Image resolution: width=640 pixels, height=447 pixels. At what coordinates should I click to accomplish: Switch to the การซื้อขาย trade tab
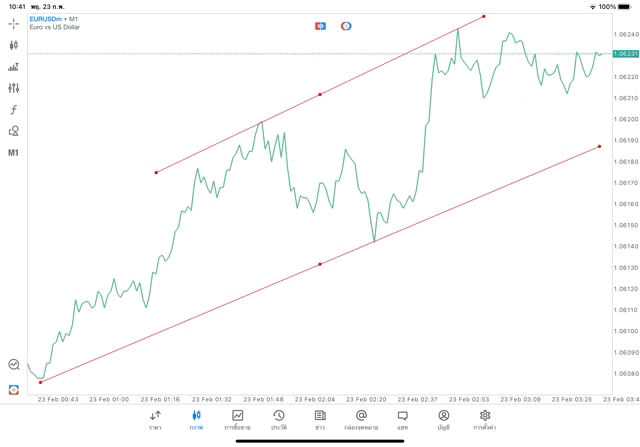237,420
